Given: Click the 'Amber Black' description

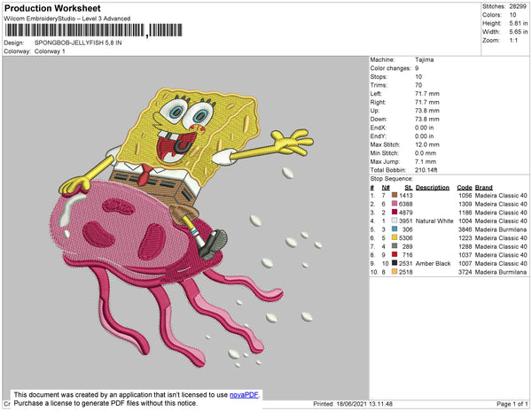Looking at the screenshot, I should [x=433, y=263].
